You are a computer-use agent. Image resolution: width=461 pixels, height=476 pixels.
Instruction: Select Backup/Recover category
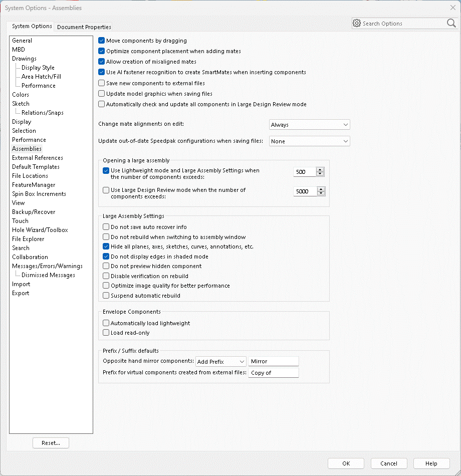[x=34, y=212]
